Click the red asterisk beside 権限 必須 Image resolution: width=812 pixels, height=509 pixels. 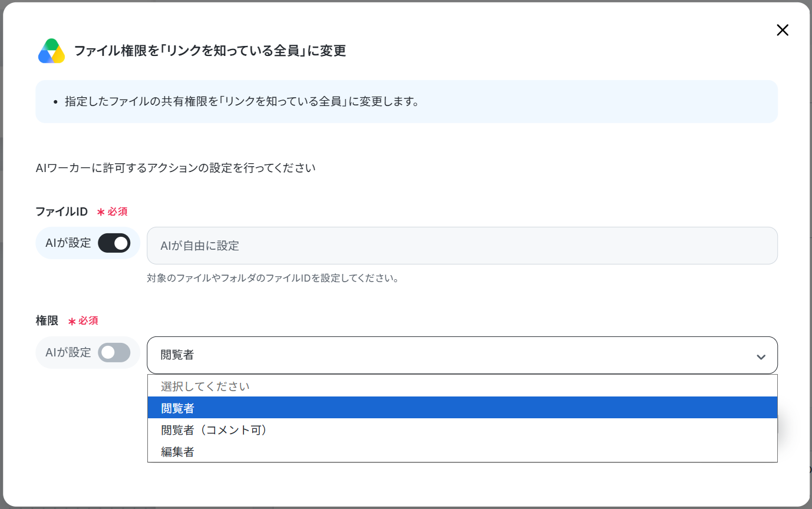coord(72,322)
